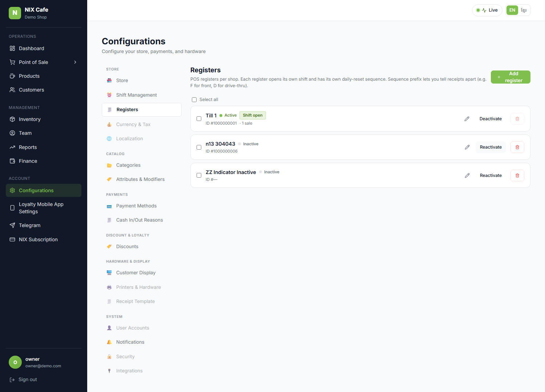
Task: Click the ID #1000000006 text
Action: click(x=222, y=151)
